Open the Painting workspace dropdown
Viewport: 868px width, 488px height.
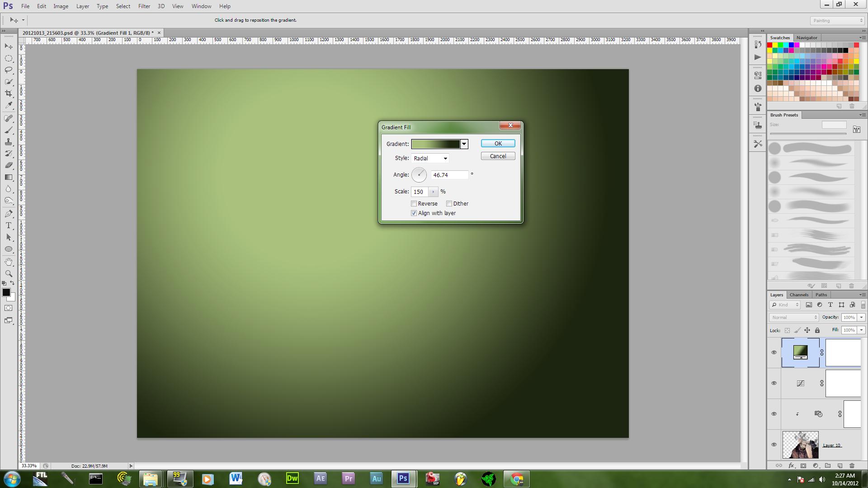[837, 20]
